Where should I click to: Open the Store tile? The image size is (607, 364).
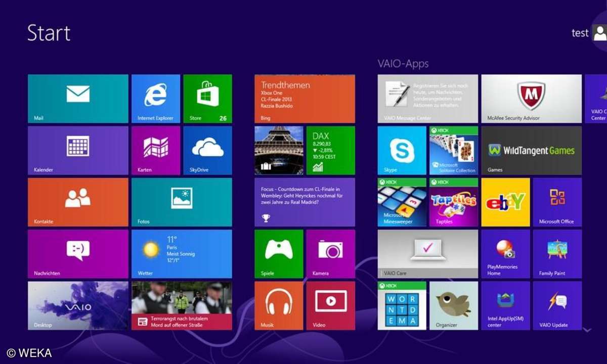(x=207, y=99)
